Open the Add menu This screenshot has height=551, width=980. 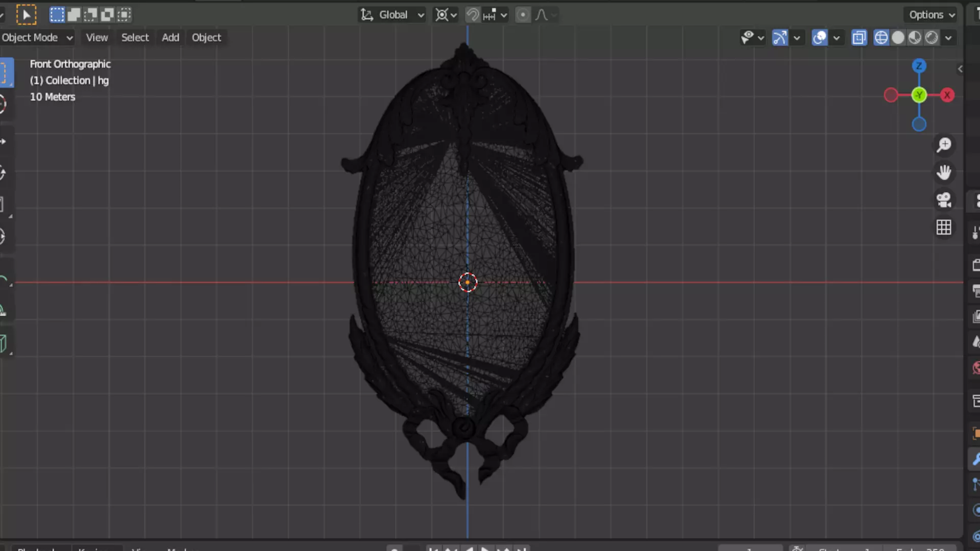tap(170, 38)
